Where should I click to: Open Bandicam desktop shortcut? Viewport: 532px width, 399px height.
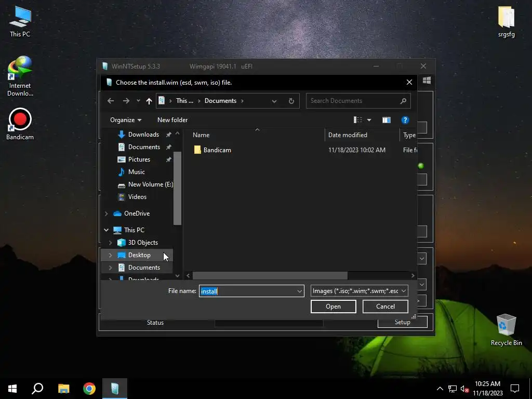click(x=20, y=124)
